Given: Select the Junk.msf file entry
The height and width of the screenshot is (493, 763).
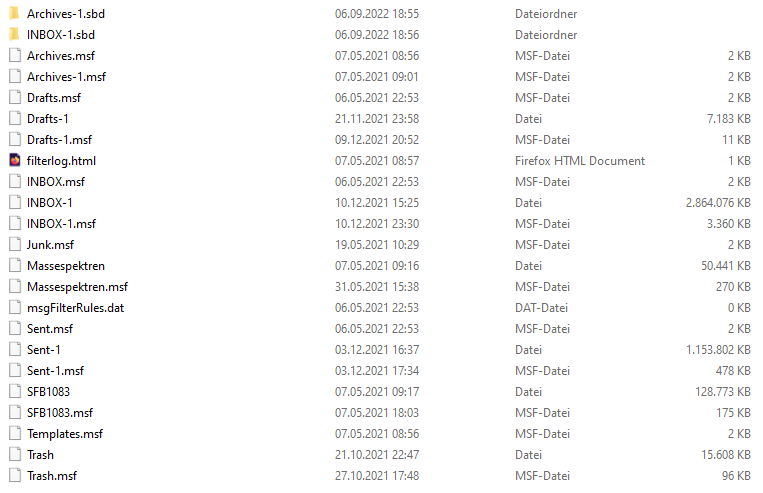Looking at the screenshot, I should (x=50, y=245).
